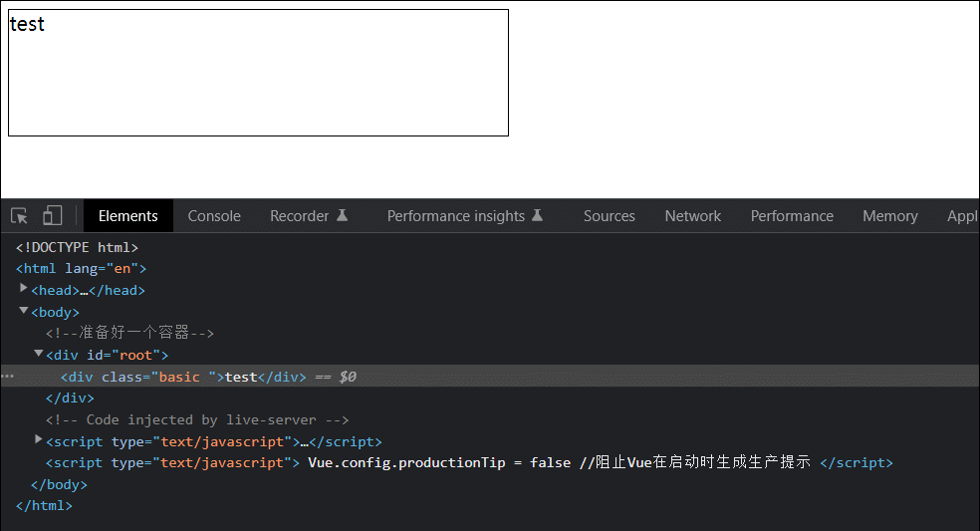The image size is (980, 531).
Task: Select the DOCTYPE html line
Action: pyautogui.click(x=77, y=247)
